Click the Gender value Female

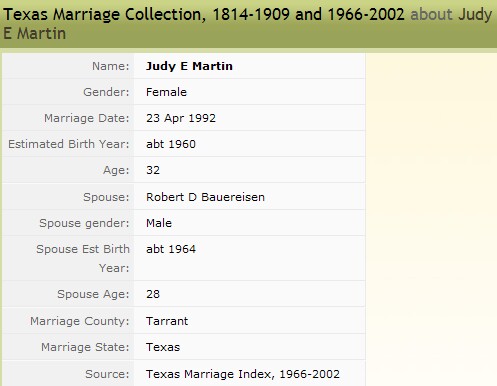(166, 92)
